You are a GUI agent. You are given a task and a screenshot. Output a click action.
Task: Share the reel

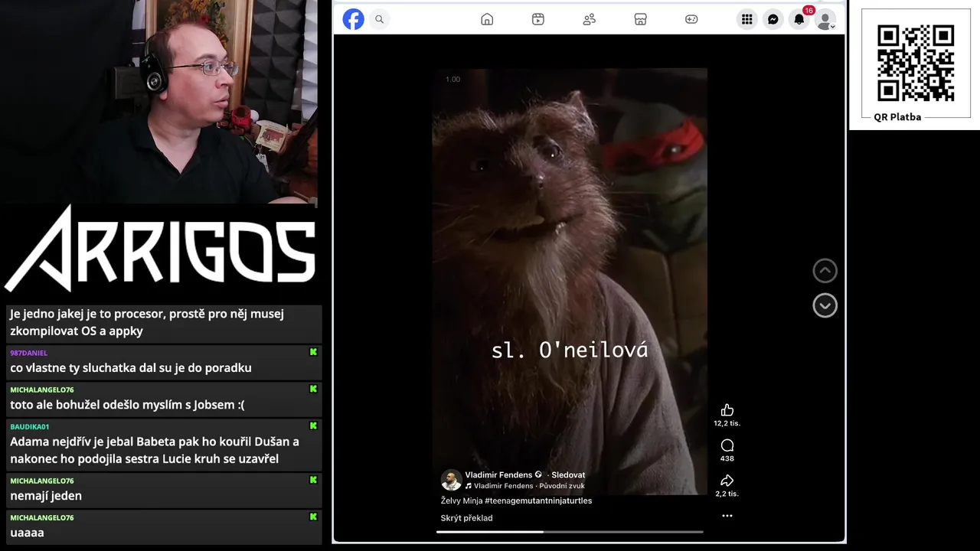click(727, 481)
